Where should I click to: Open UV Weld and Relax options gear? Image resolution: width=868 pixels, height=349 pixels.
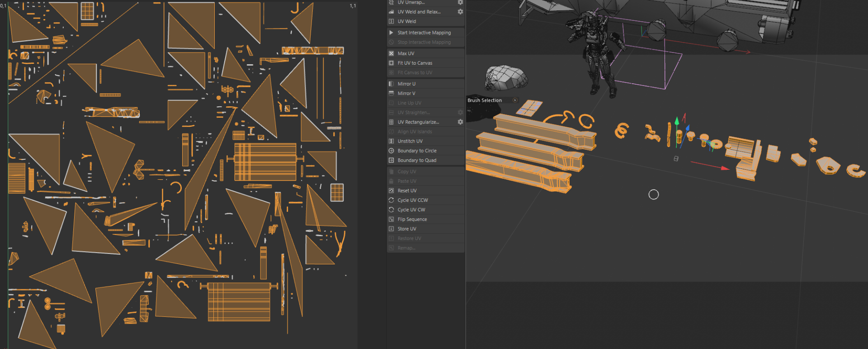[460, 12]
